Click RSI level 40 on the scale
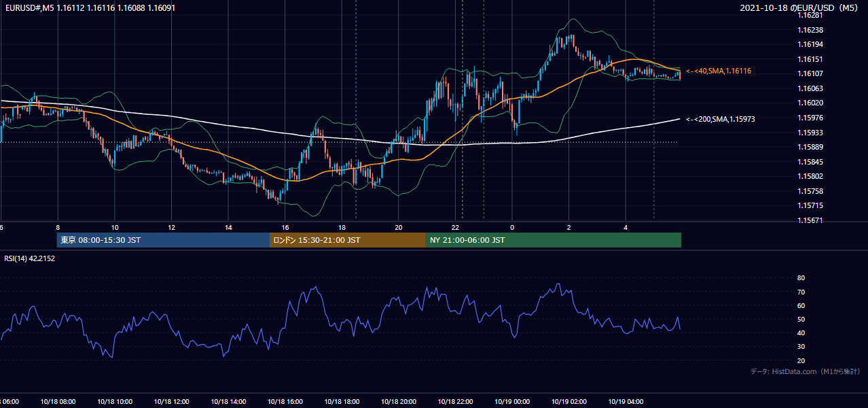This screenshot has height=408, width=868. tap(801, 333)
